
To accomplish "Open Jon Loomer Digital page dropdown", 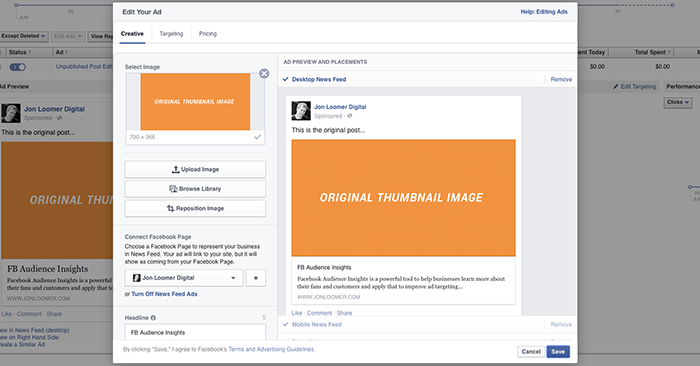I will tap(184, 278).
